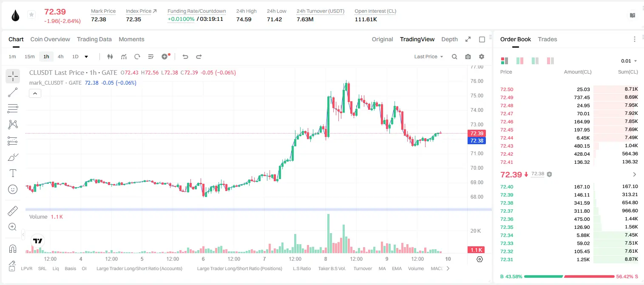This screenshot has width=644, height=285.
Task: Open the emoji sticker tool
Action: [13, 189]
